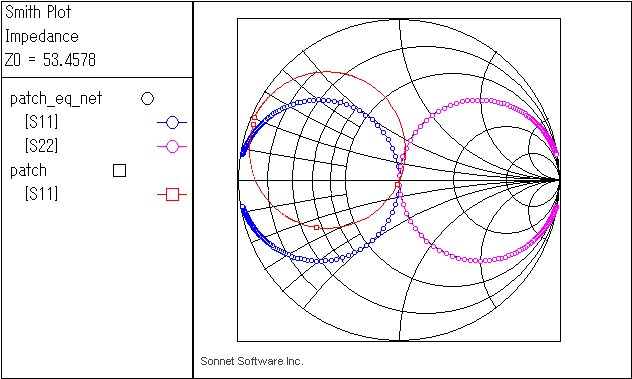Click the Smith Plot title text

[38, 12]
